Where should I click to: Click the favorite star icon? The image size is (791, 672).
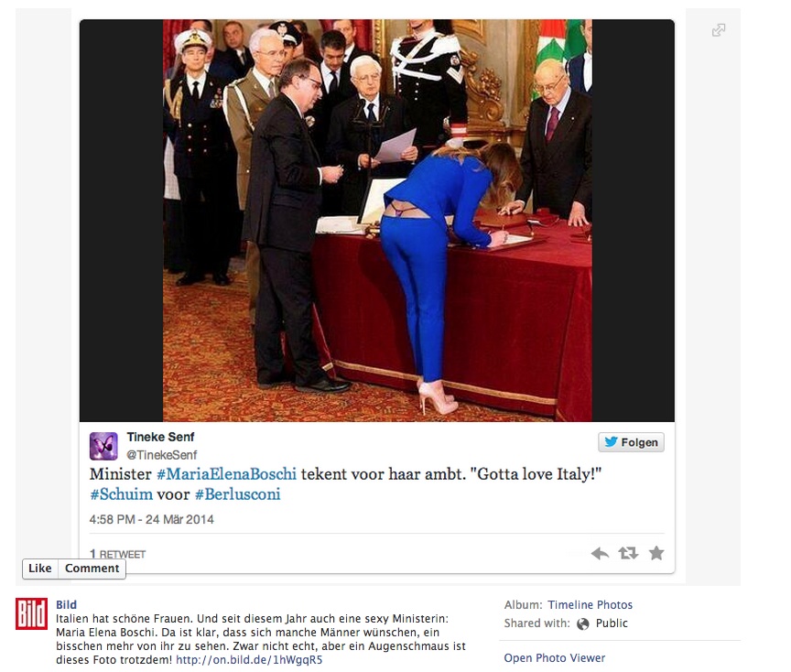(x=656, y=553)
